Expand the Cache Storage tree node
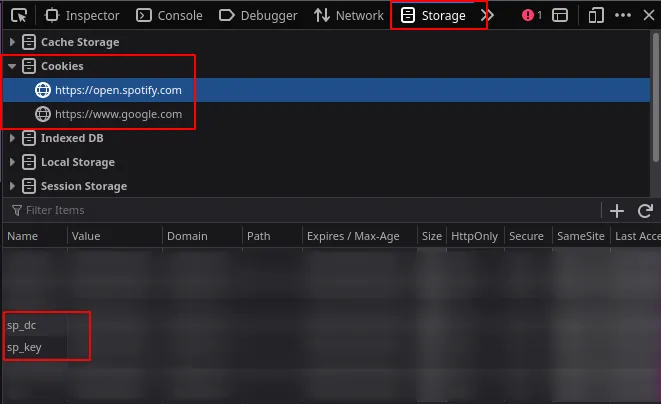 pyautogui.click(x=12, y=42)
